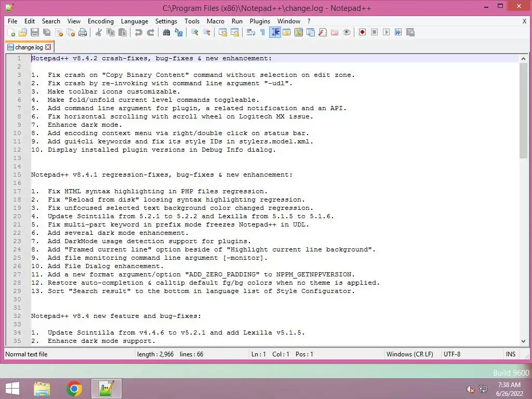Close the change.log tab with its red X
The height and width of the screenshot is (399, 532).
[x=48, y=47]
